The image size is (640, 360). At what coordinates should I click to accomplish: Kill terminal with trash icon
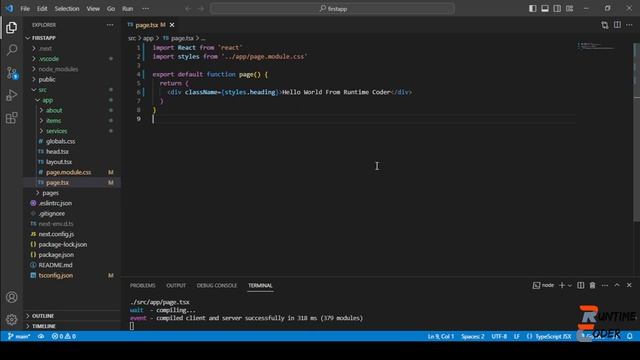(592, 285)
